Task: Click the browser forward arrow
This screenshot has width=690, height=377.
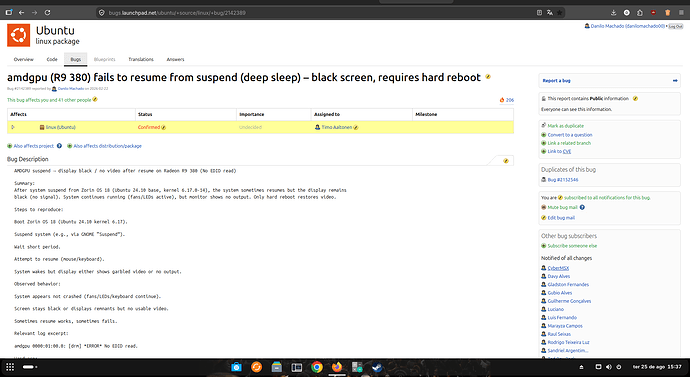Action: [34, 13]
